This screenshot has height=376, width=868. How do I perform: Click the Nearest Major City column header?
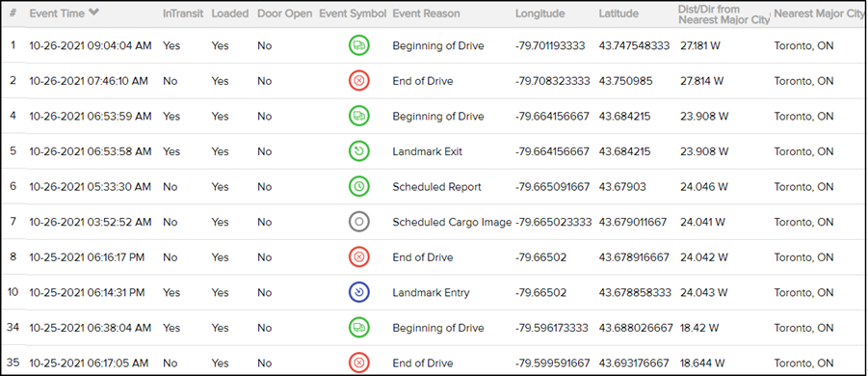tap(819, 13)
